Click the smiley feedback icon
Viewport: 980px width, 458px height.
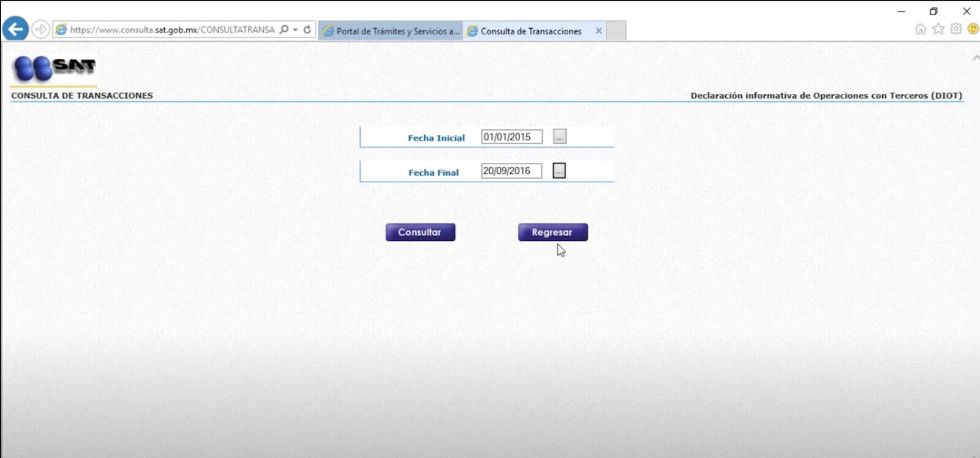tap(973, 29)
